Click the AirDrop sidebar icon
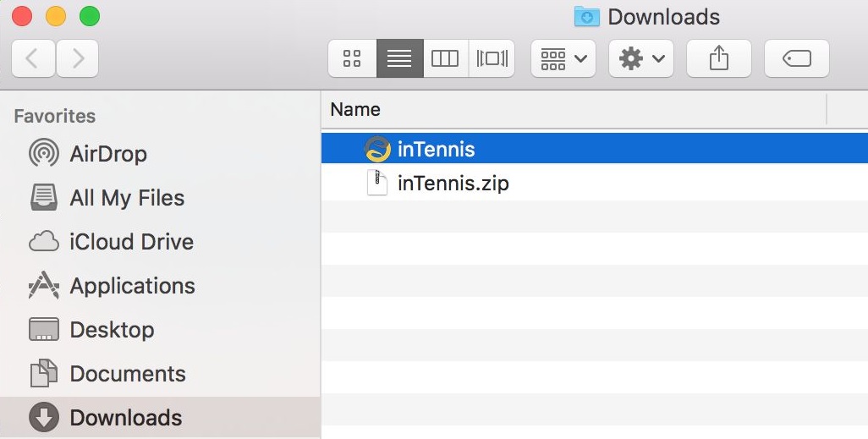Image resolution: width=868 pixels, height=439 pixels. 44,153
